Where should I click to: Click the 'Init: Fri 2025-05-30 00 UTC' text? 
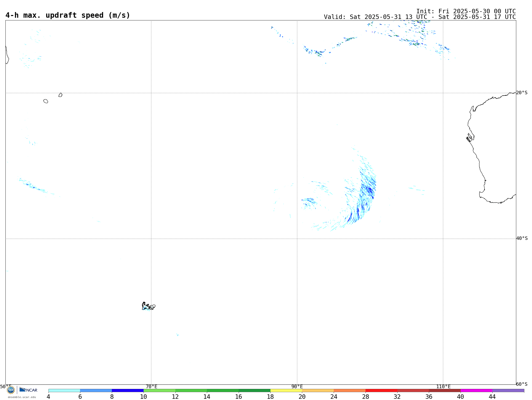[x=466, y=11]
